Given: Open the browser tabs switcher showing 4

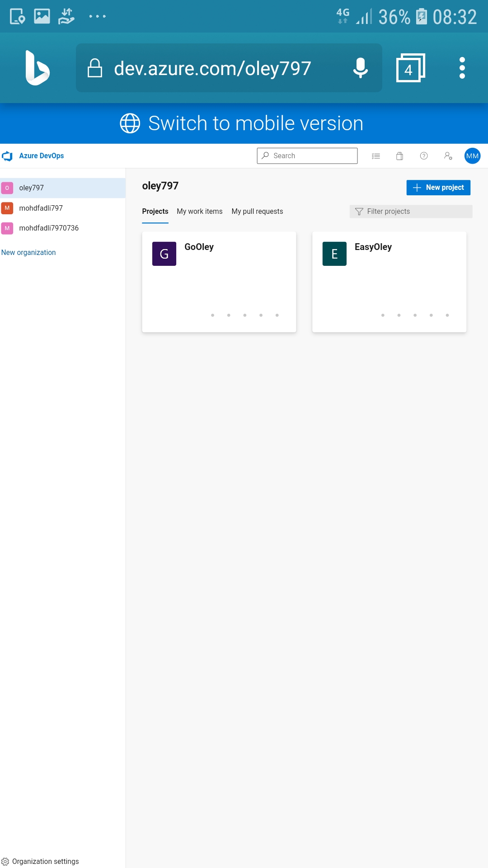Looking at the screenshot, I should [x=410, y=68].
